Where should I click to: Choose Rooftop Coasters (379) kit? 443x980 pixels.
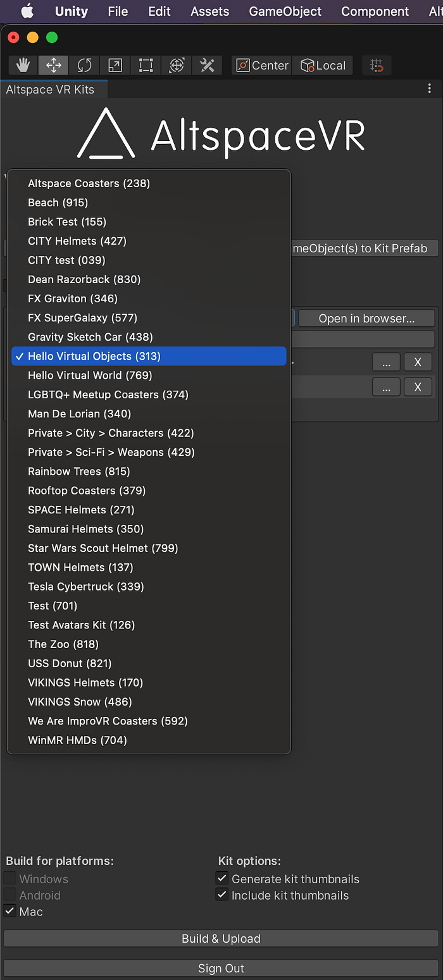[x=149, y=491]
